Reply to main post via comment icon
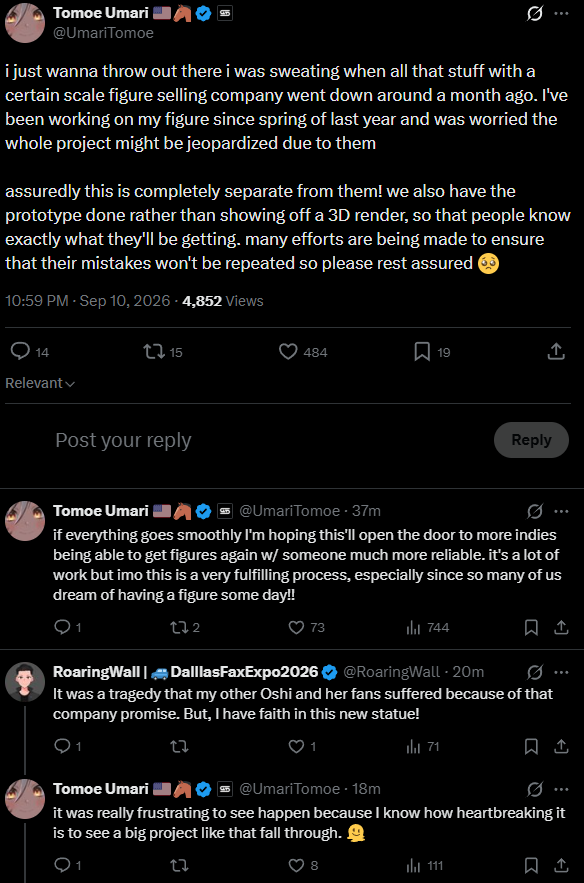The height and width of the screenshot is (883, 584). click(30, 351)
